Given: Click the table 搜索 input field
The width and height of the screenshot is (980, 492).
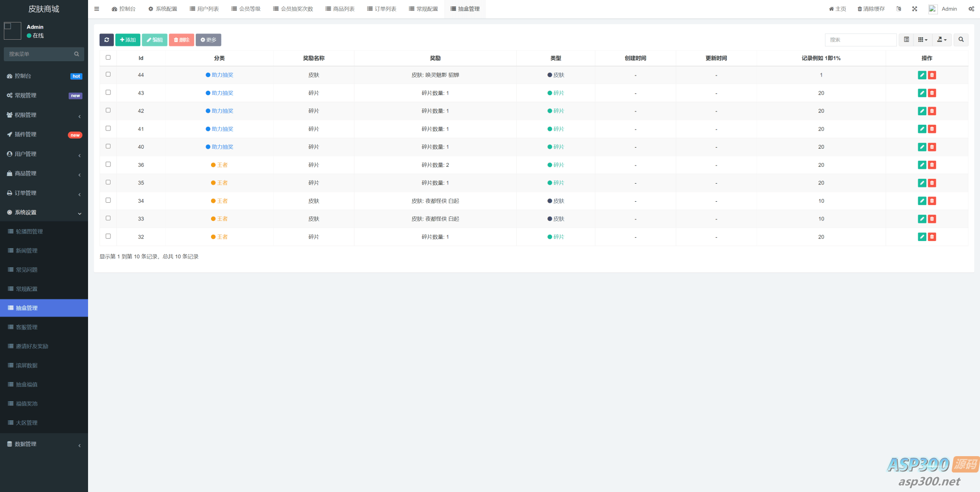Looking at the screenshot, I should (860, 40).
